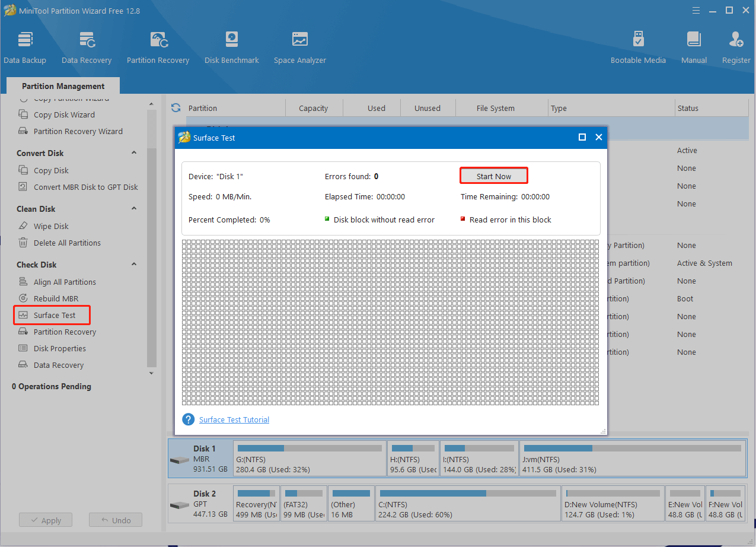Select Disk 2 GPT in disk map
Screen dimensions: 756x547
point(200,504)
